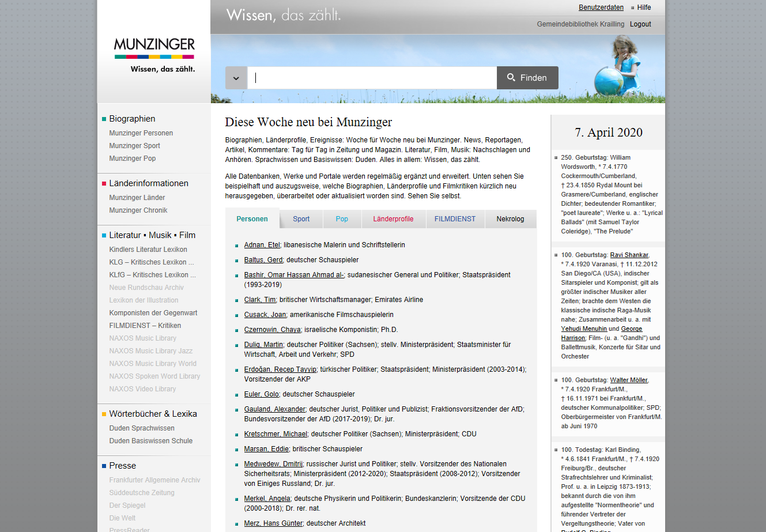Open greyed-out Lexikon der Illustration
Image resolution: width=766 pixels, height=532 pixels.
click(x=144, y=300)
